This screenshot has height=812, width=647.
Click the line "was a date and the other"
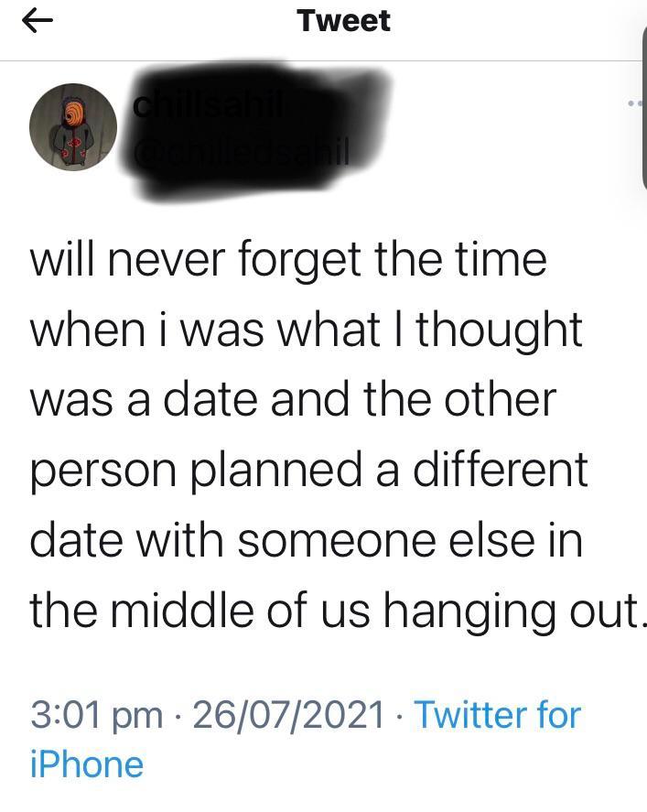[x=293, y=400]
